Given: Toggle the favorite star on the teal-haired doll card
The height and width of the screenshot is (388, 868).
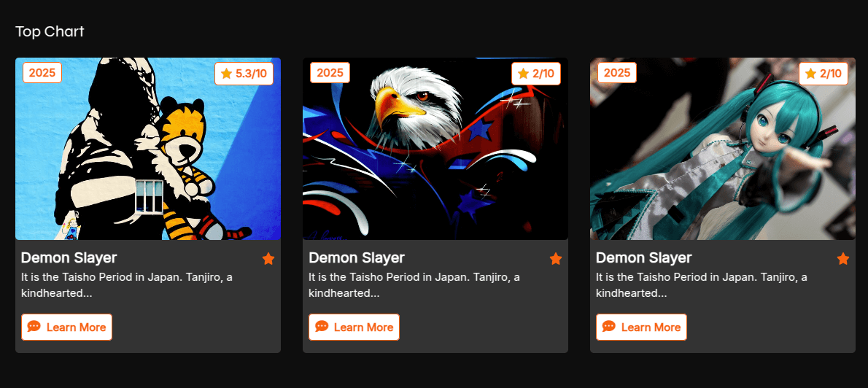Looking at the screenshot, I should [x=843, y=258].
